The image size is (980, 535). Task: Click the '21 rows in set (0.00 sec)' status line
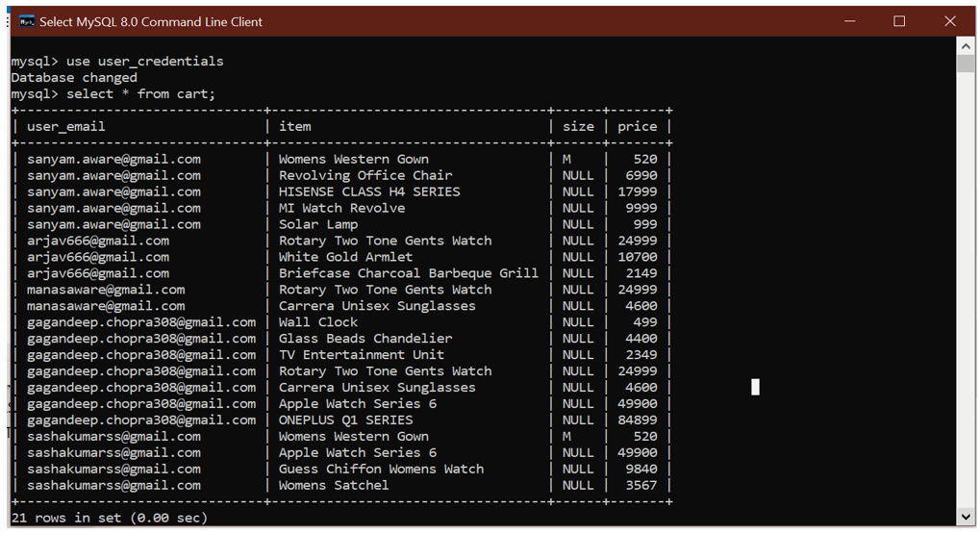point(110,518)
